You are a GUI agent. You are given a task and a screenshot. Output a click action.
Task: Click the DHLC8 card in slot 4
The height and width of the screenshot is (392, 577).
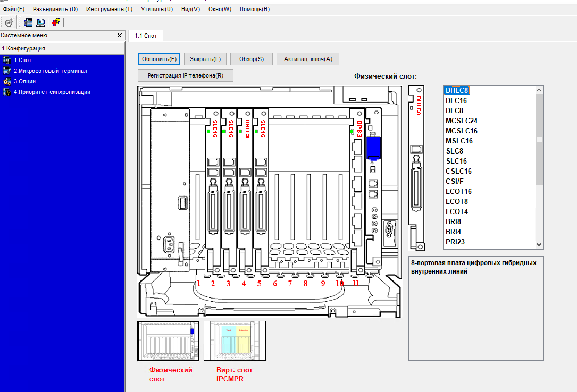point(245,191)
